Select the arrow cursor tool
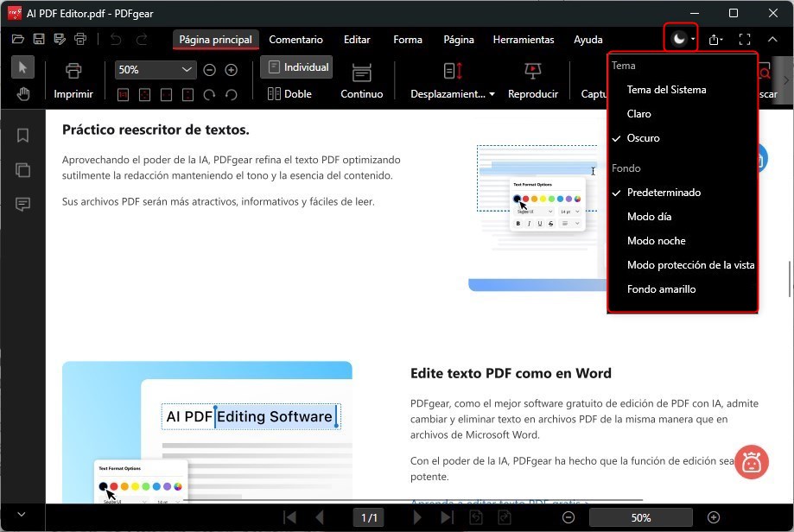The image size is (794, 532). tap(22, 67)
